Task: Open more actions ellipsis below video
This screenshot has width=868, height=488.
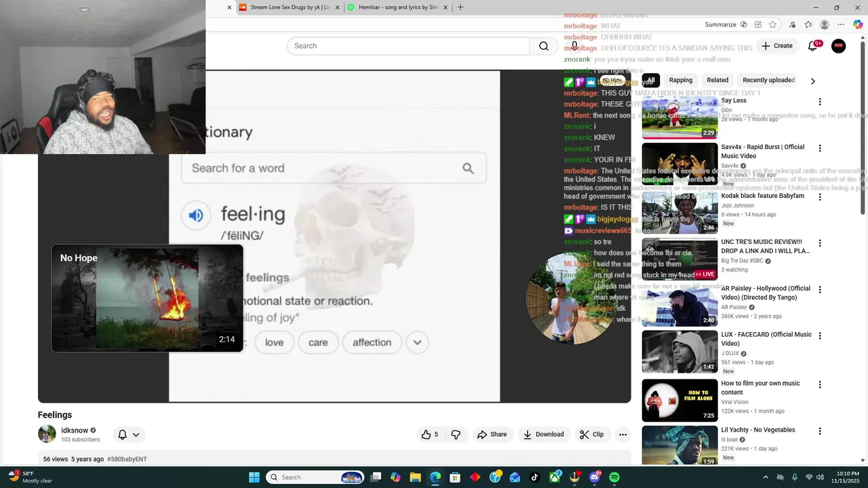Action: click(x=623, y=434)
